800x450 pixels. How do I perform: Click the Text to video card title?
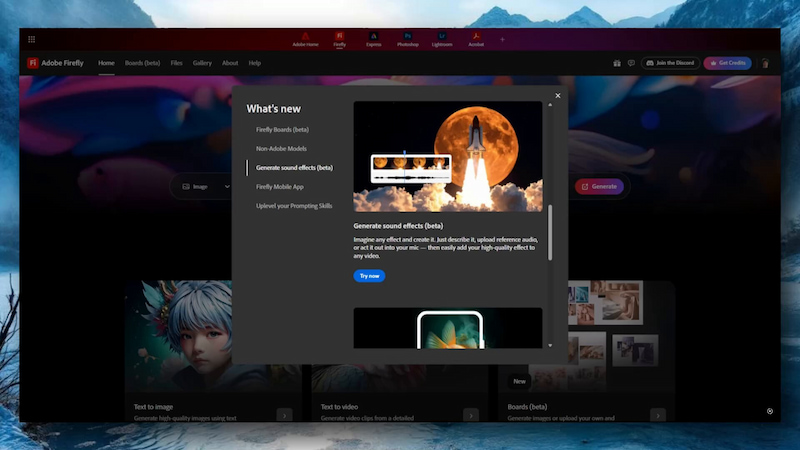tap(339, 407)
